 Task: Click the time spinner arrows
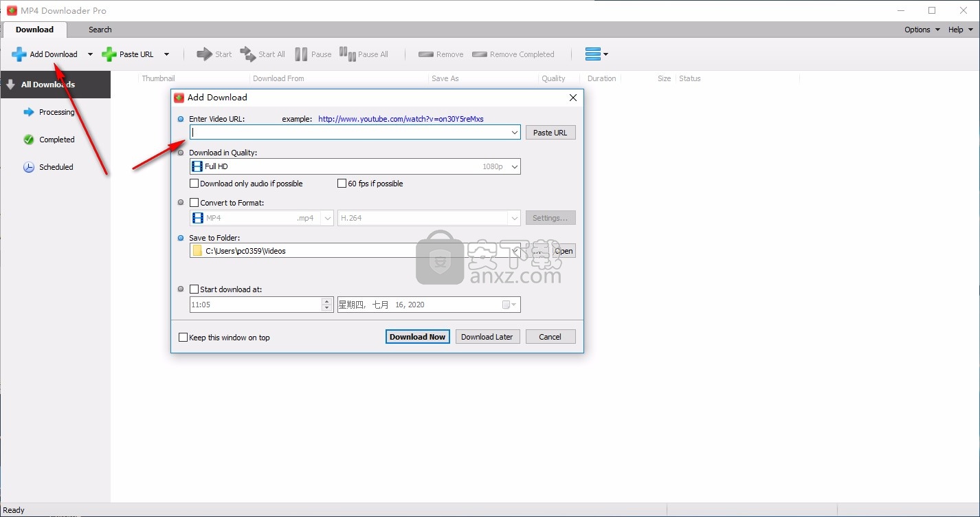[327, 305]
